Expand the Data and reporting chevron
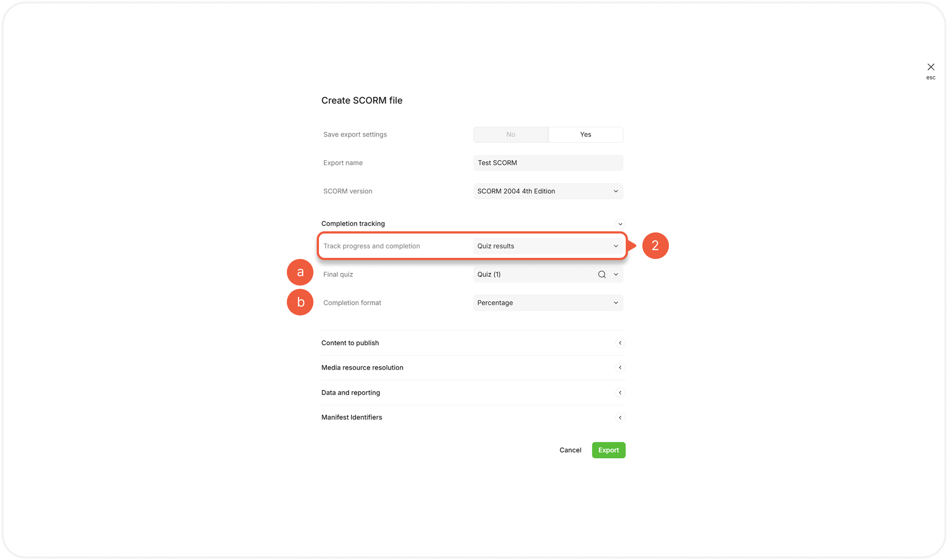948x560 pixels. 620,393
